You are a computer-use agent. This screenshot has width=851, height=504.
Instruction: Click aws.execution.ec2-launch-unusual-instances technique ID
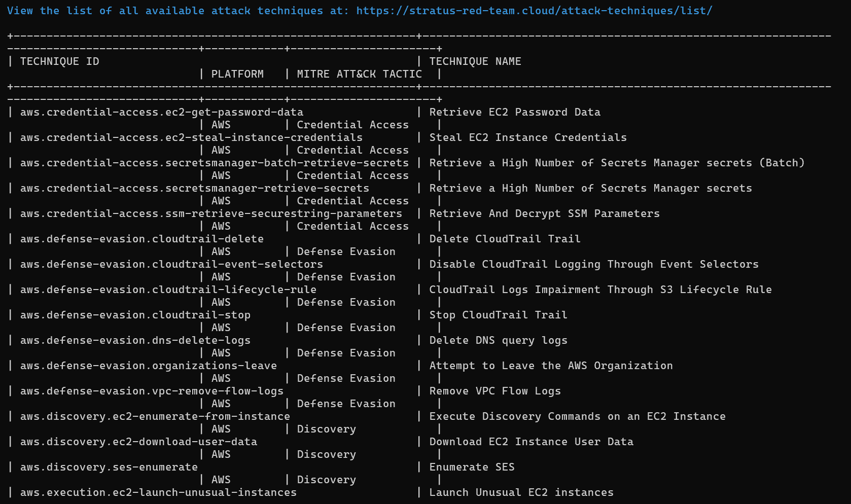point(158,492)
